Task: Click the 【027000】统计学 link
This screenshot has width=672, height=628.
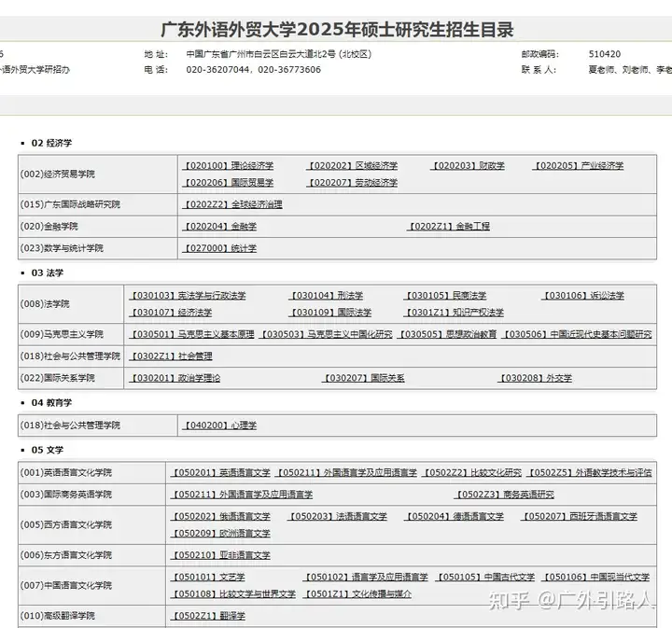Action: point(219,248)
